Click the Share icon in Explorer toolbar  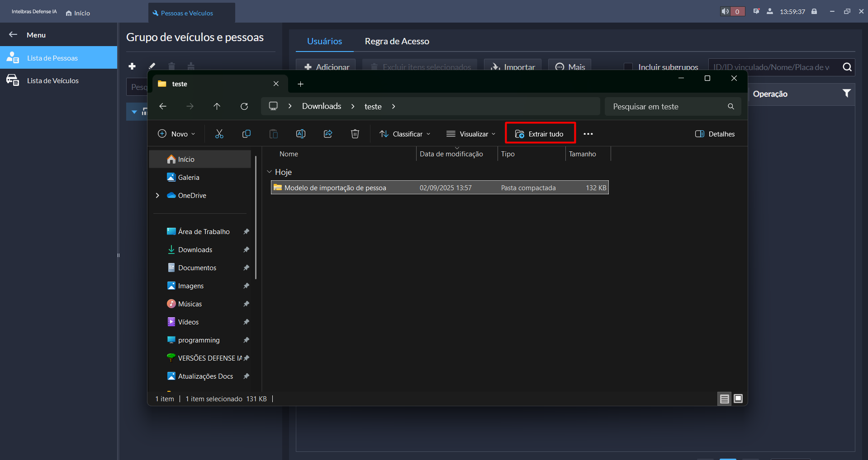328,134
